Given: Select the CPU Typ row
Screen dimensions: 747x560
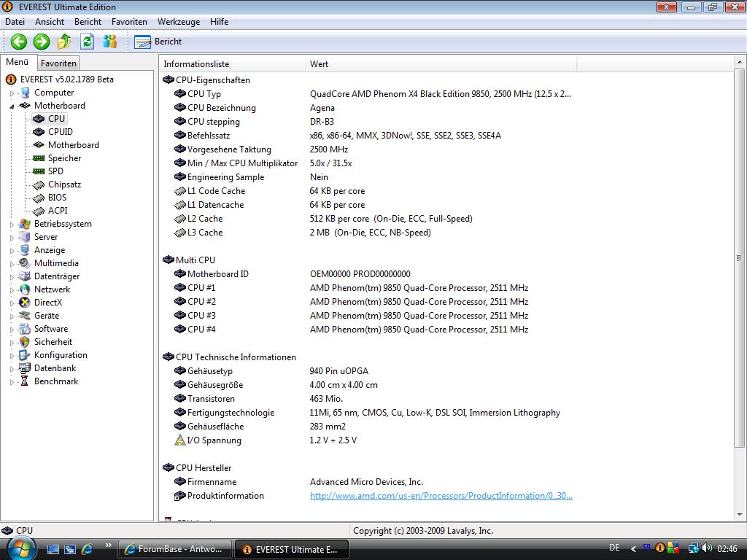Looking at the screenshot, I should coord(371,94).
